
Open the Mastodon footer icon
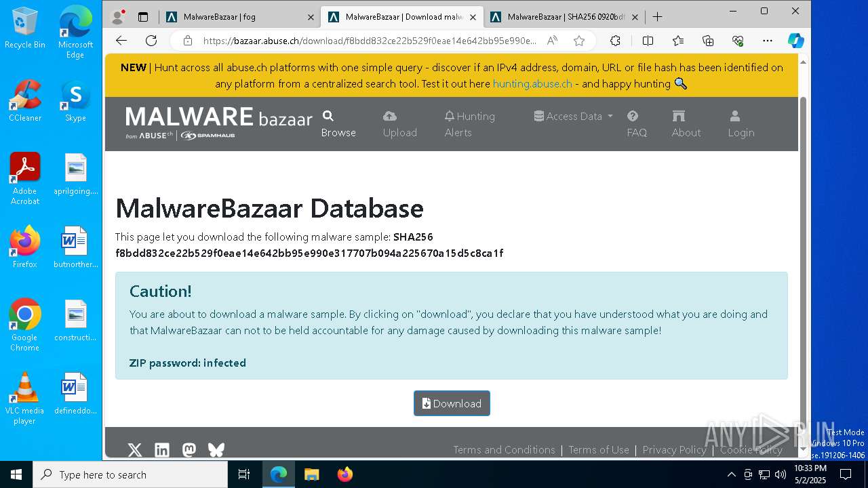189,450
